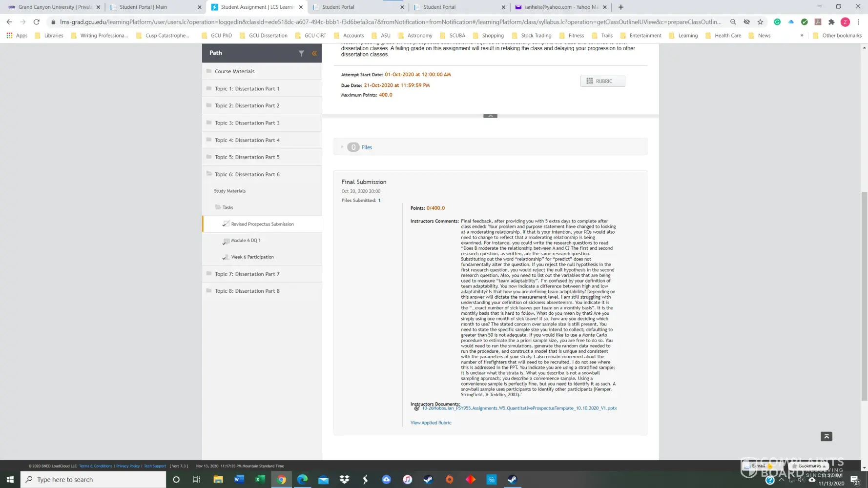Open the View Applied Rubric link
The height and width of the screenshot is (488, 868).
tap(431, 423)
